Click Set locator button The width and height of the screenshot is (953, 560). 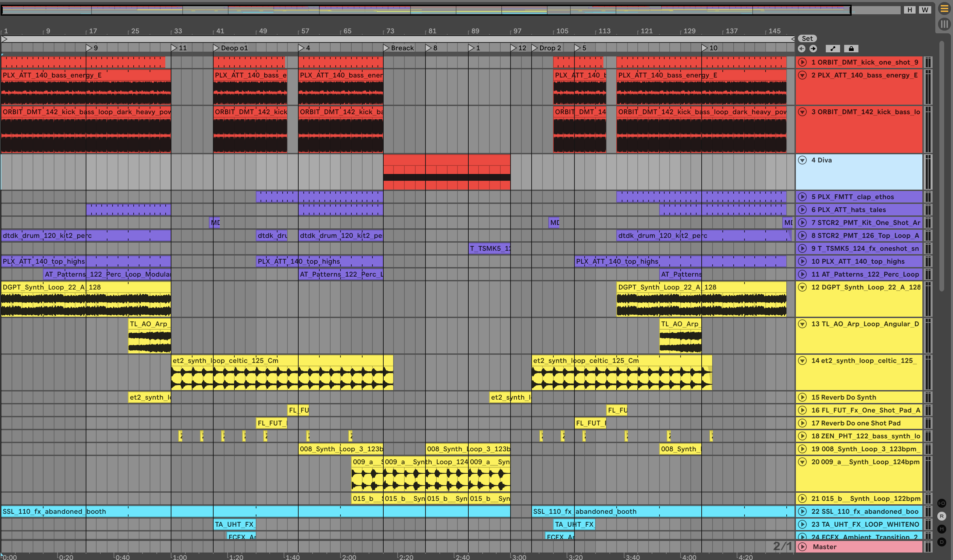(x=807, y=38)
